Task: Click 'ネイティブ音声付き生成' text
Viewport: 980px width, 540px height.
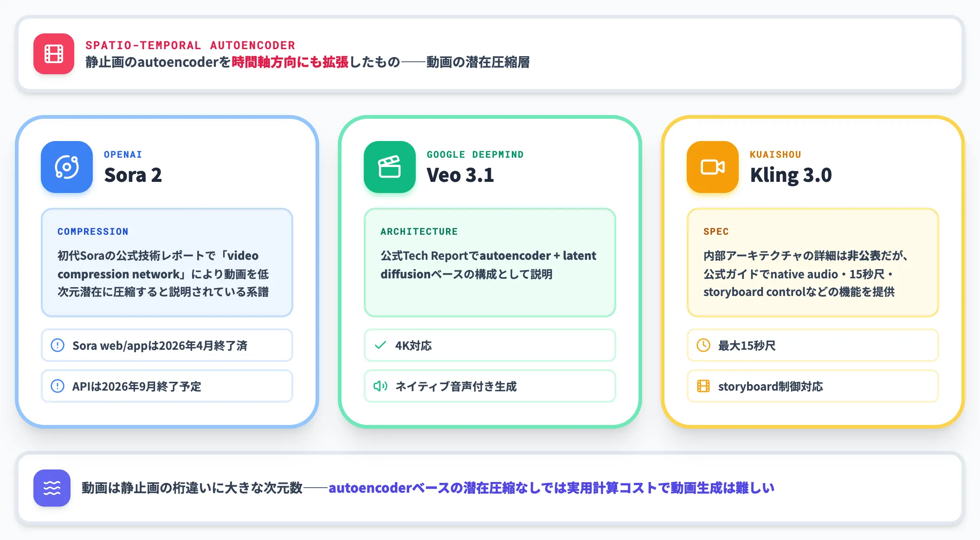Action: click(456, 386)
